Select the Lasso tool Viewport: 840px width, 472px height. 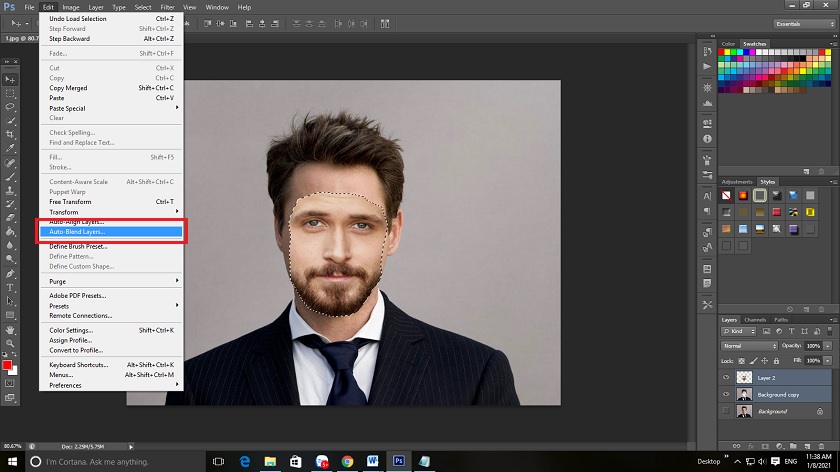(10, 107)
